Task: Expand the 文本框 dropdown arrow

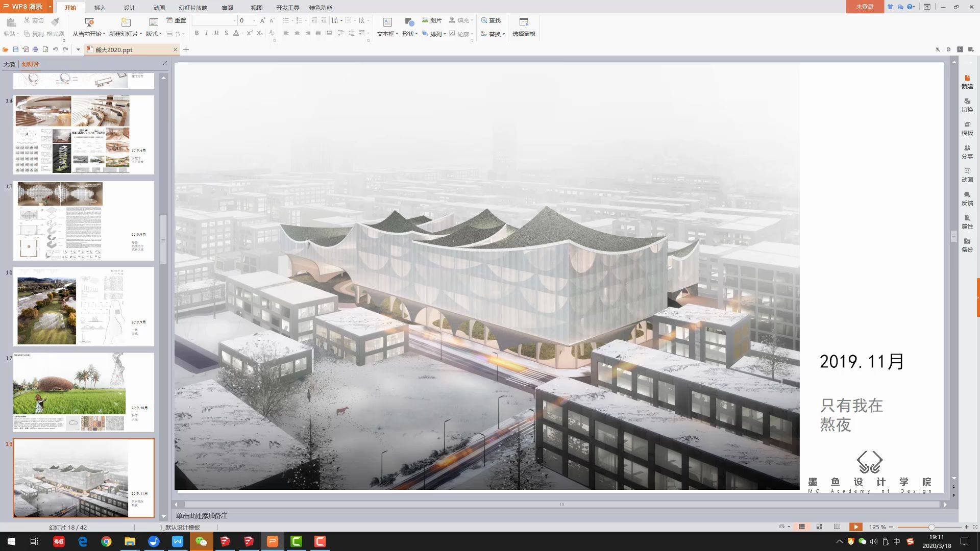Action: pos(397,34)
